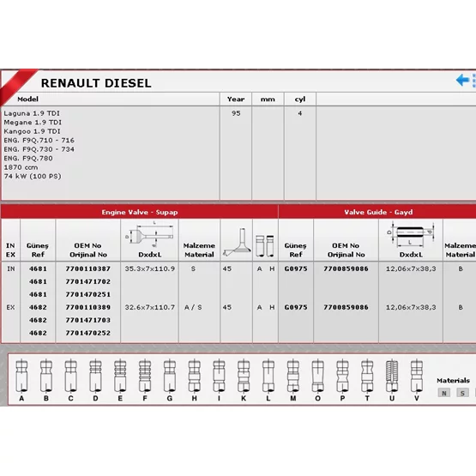Click ENG. F9Q.730 - 734 engine code
Image resolution: width=476 pixels, height=476 pixels.
pyautogui.click(x=39, y=149)
